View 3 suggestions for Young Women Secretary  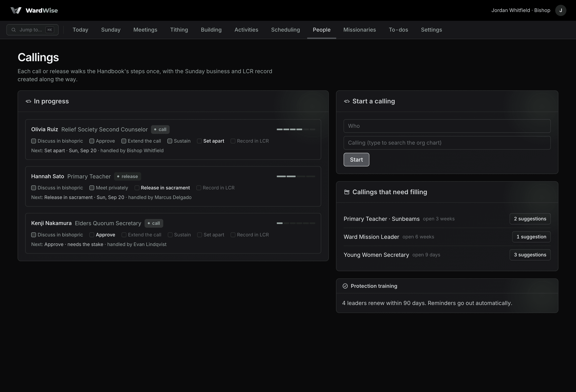530,255
